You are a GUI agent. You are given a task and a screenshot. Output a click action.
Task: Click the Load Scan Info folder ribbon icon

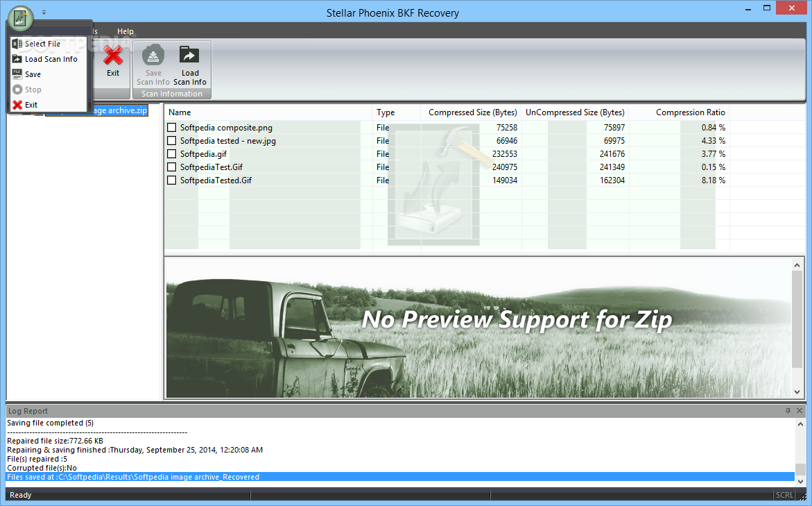[189, 65]
